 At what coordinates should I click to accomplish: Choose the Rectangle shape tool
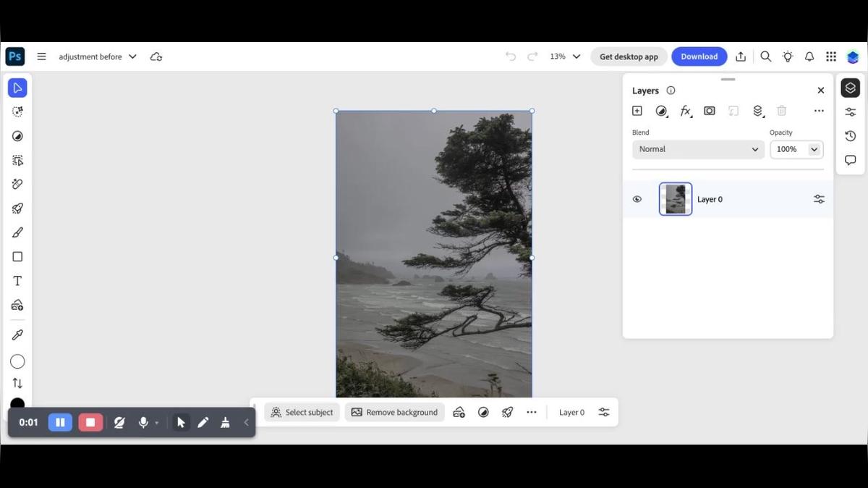pyautogui.click(x=17, y=257)
